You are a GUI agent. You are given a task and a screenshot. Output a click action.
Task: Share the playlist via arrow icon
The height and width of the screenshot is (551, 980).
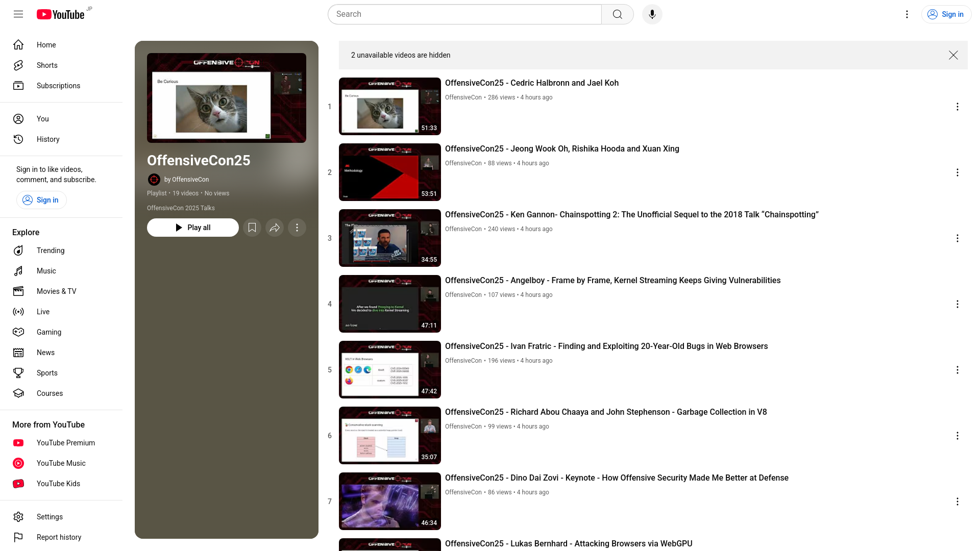(275, 228)
